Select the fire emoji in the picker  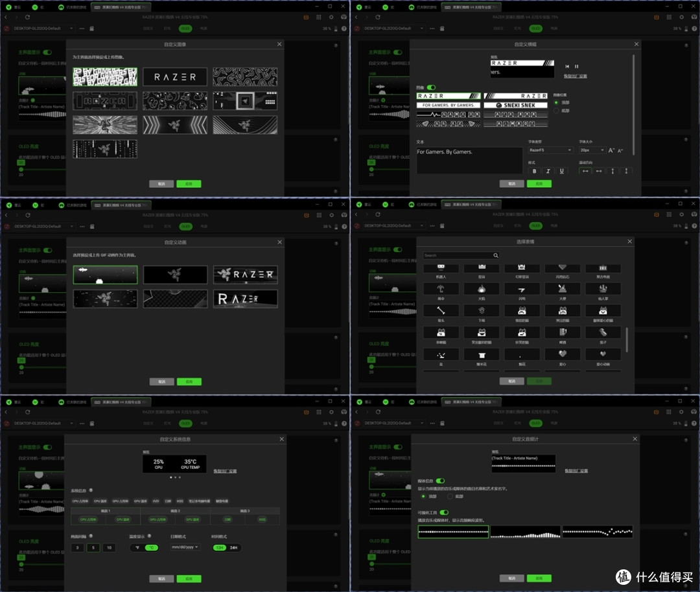[481, 289]
